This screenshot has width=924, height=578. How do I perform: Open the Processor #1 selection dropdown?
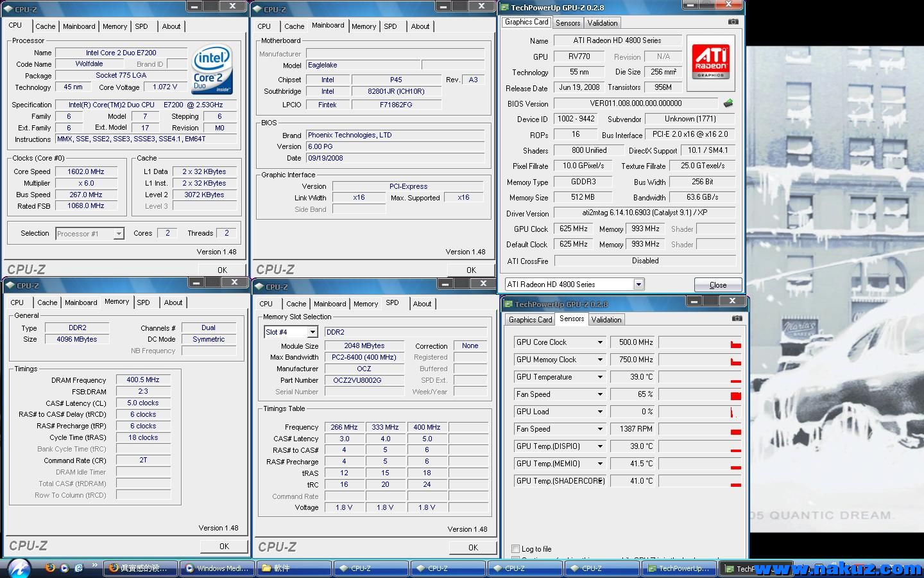click(118, 234)
